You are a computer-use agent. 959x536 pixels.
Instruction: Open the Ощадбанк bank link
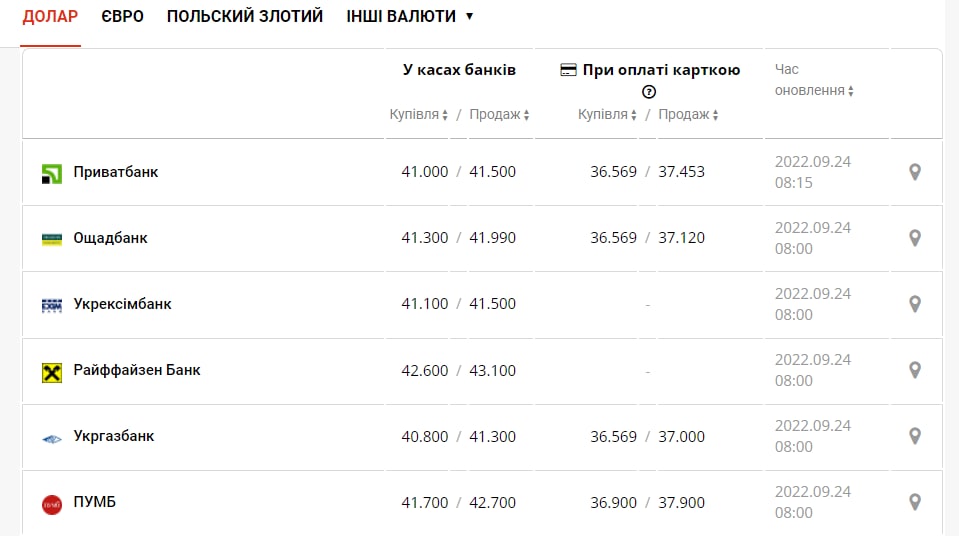tap(110, 238)
